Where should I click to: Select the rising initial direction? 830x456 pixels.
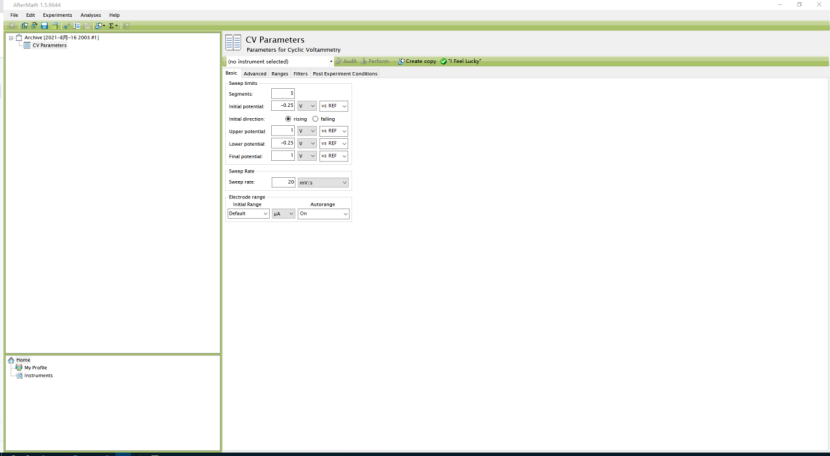(x=288, y=119)
